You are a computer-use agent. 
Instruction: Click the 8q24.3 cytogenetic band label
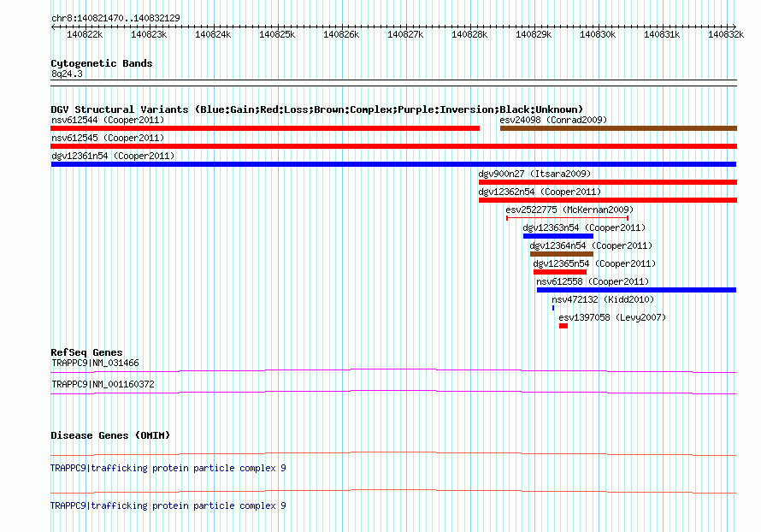click(67, 74)
